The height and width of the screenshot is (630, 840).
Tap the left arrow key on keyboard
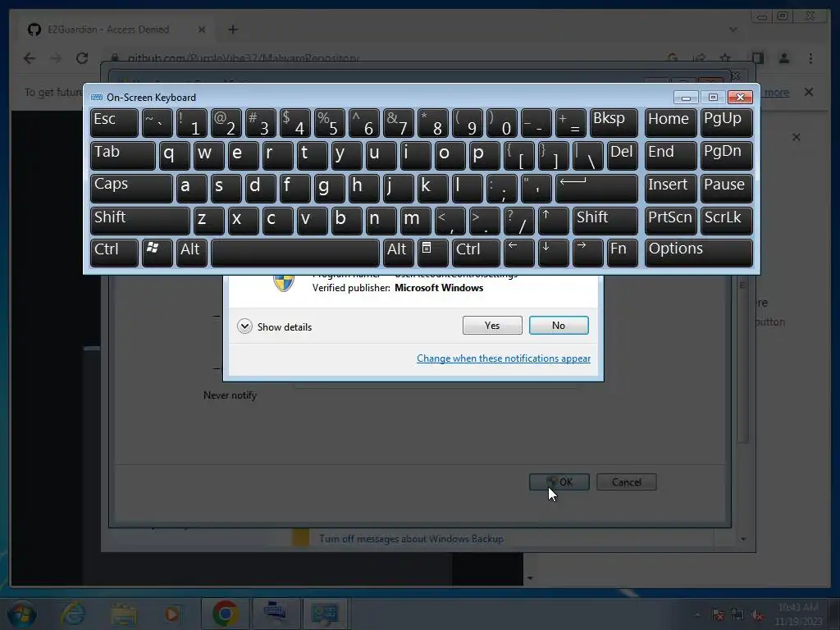coord(518,253)
